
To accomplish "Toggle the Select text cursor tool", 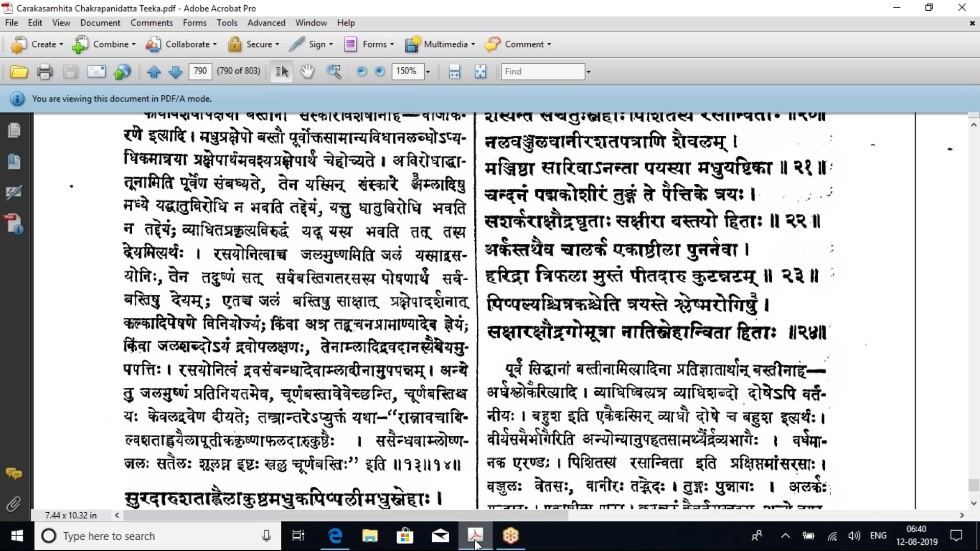I will [x=282, y=71].
